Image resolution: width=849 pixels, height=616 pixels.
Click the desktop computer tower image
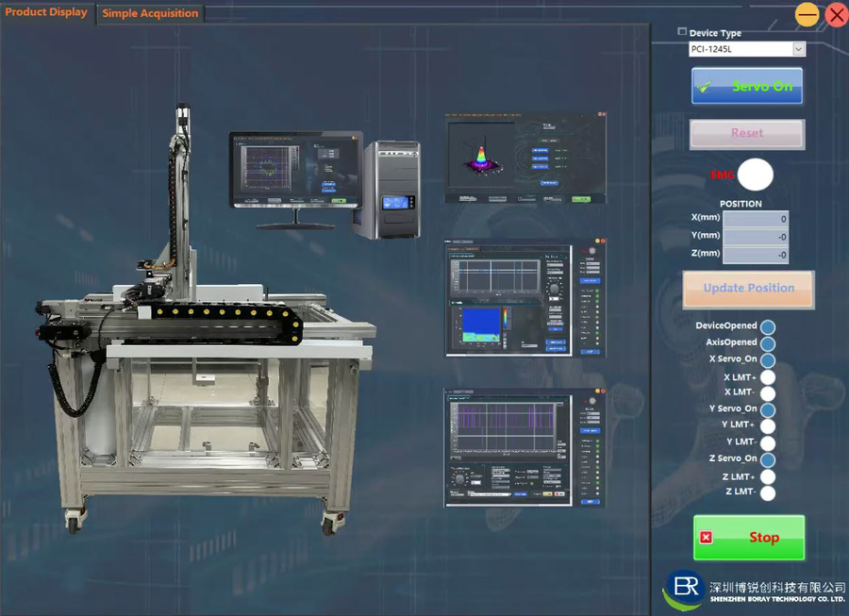click(x=391, y=190)
